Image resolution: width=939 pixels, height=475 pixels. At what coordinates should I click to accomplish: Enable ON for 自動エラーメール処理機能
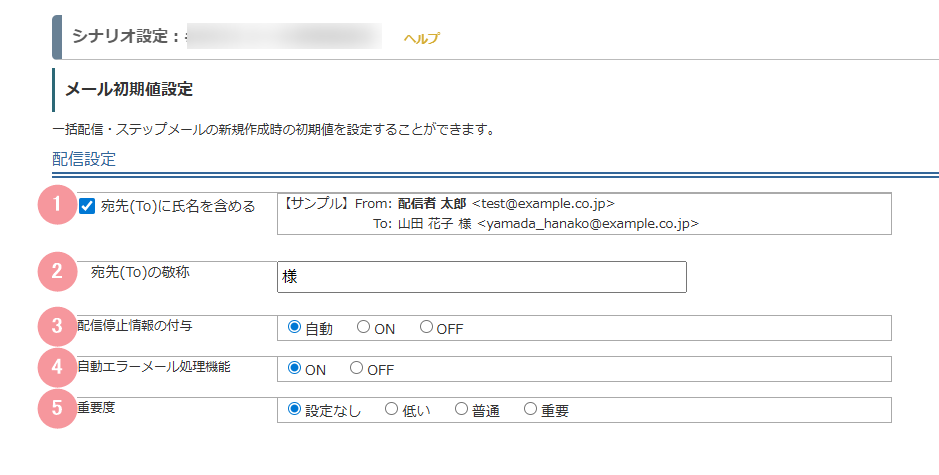(294, 368)
